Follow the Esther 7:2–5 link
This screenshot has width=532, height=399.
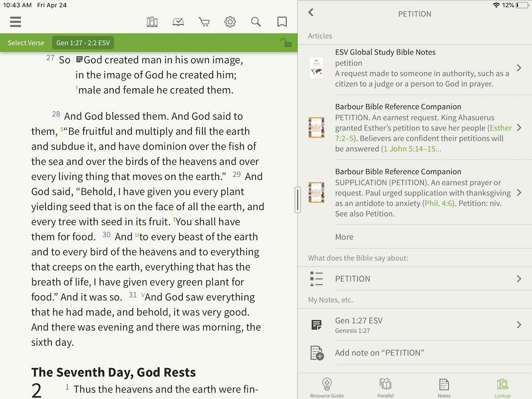(501, 128)
